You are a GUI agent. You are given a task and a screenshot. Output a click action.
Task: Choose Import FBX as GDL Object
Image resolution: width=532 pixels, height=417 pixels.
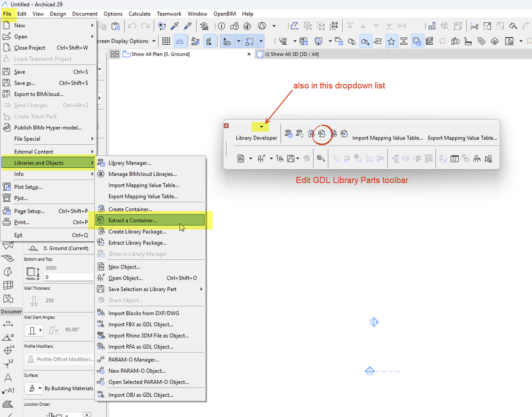point(150,324)
